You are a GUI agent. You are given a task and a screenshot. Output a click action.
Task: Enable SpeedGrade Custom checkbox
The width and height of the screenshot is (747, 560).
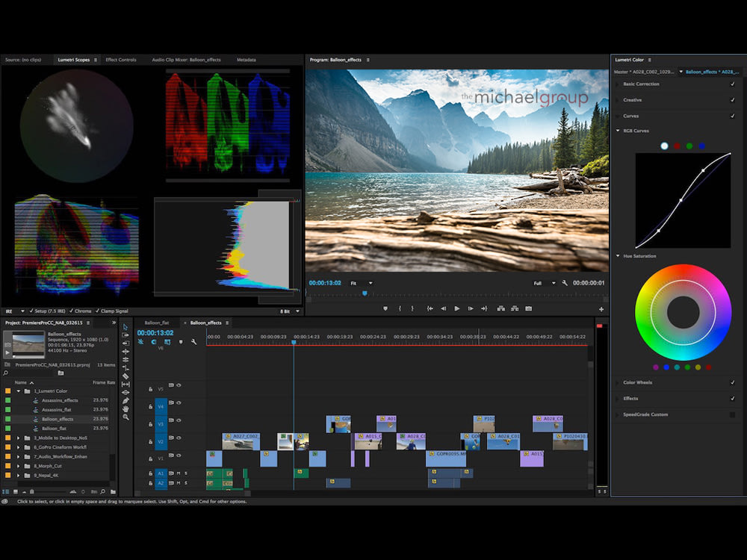(733, 414)
